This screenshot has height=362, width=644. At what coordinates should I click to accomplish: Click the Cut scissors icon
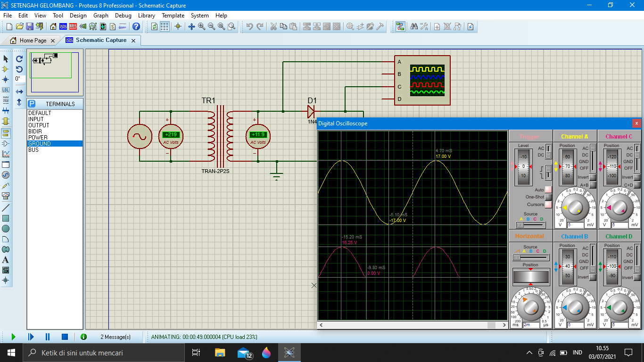[x=273, y=26]
